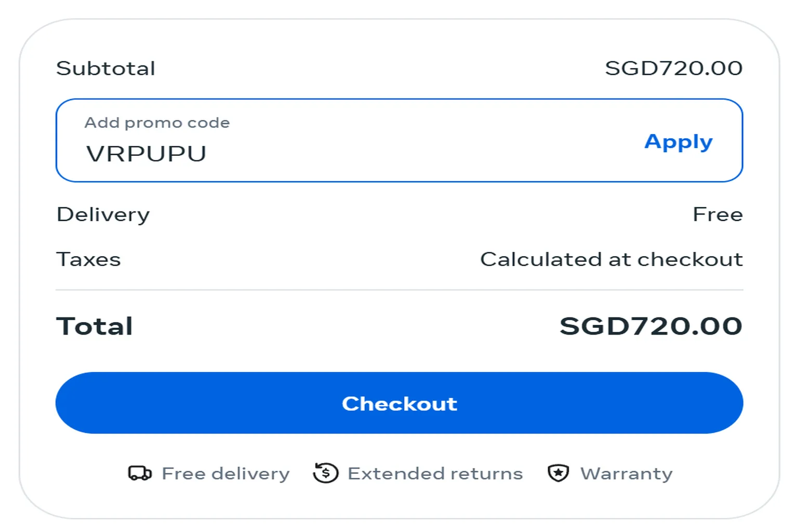Screen dimensions: 798x532
Task: Select the entered code VRPUPU text
Action: coord(146,152)
